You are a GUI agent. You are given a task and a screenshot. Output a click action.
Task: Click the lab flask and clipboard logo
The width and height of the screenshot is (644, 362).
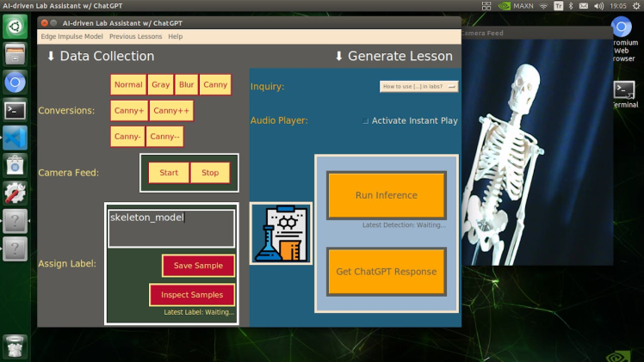click(x=281, y=233)
